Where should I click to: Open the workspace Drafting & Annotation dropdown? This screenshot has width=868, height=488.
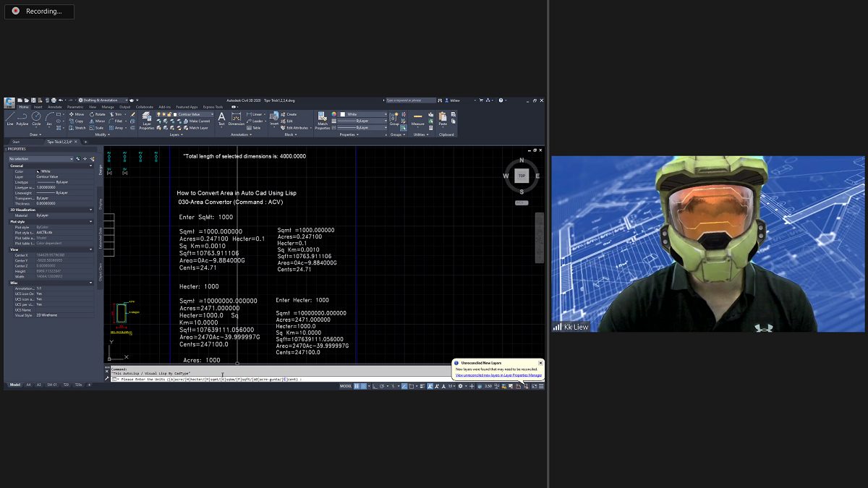pos(103,100)
